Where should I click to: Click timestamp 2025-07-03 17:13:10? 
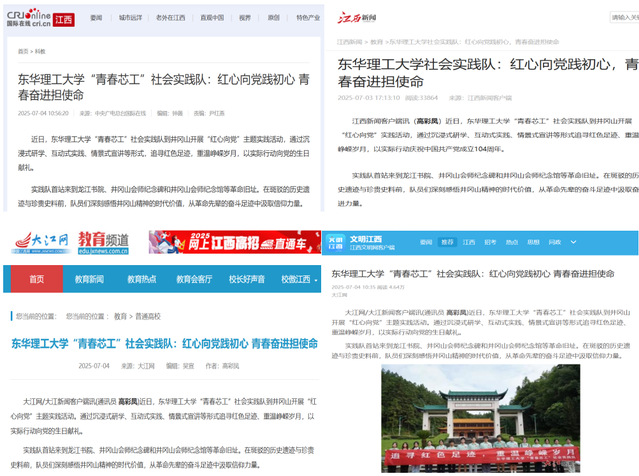(369, 98)
